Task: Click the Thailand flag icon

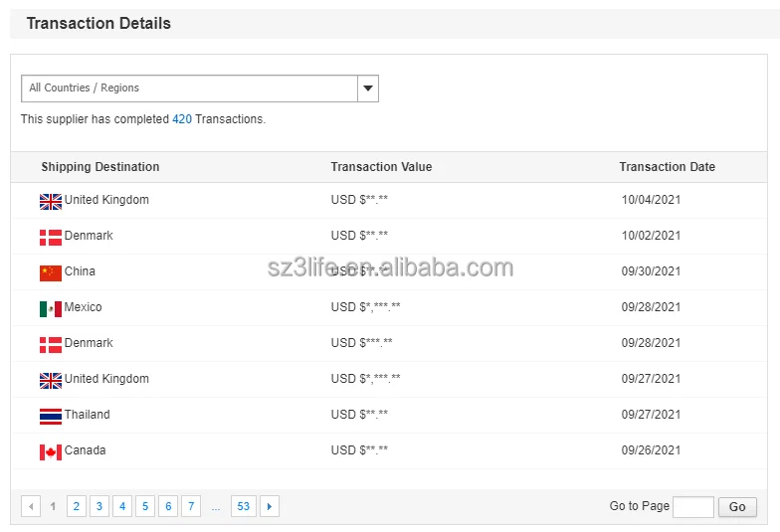Action: coord(51,416)
